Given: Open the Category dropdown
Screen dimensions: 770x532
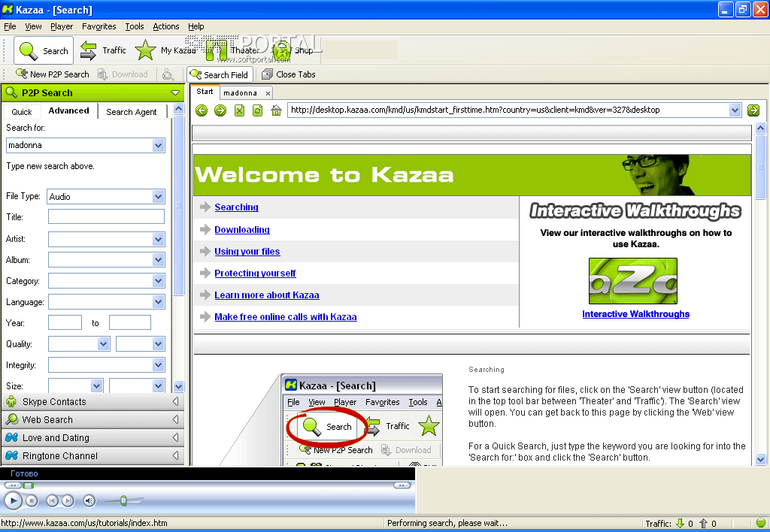Looking at the screenshot, I should (x=158, y=281).
